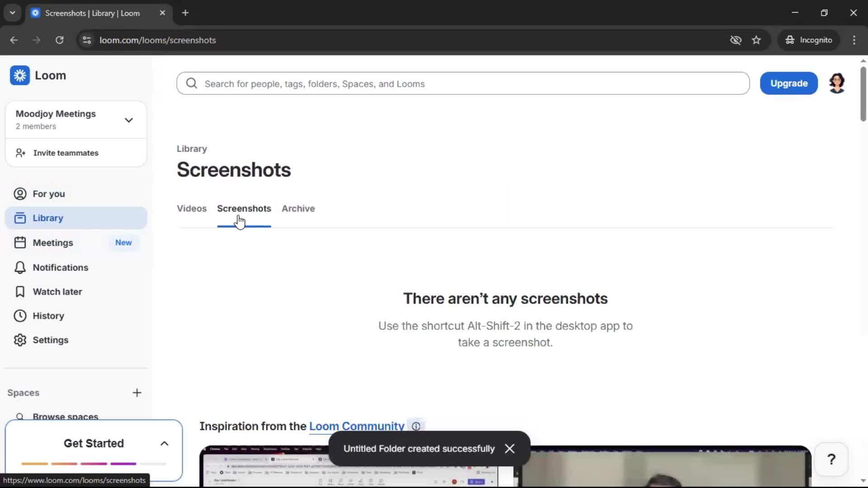The width and height of the screenshot is (868, 488).
Task: Open the Loom Community link
Action: point(356,426)
